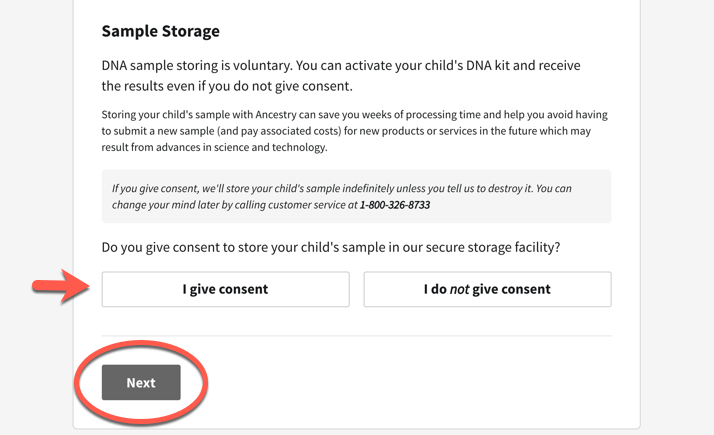Viewport: 714px width, 435px height.
Task: Click the red oval circling Next
Action: 141,383
